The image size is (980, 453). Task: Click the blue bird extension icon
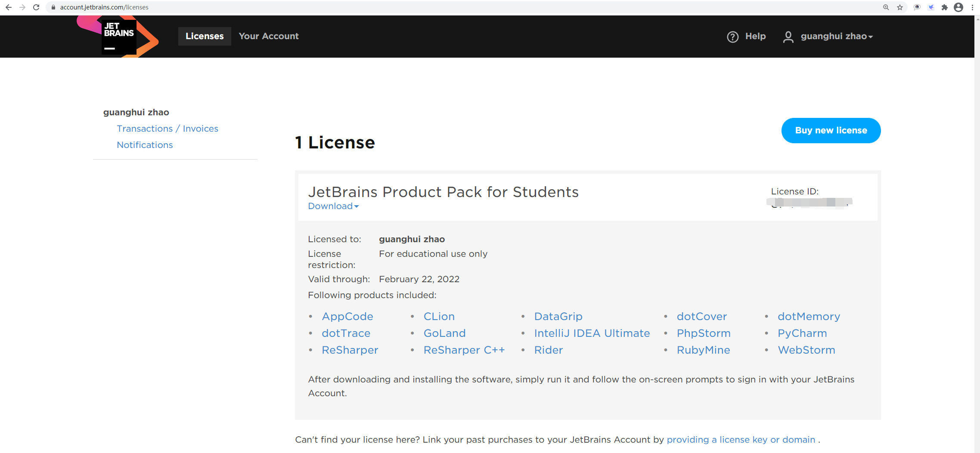931,7
